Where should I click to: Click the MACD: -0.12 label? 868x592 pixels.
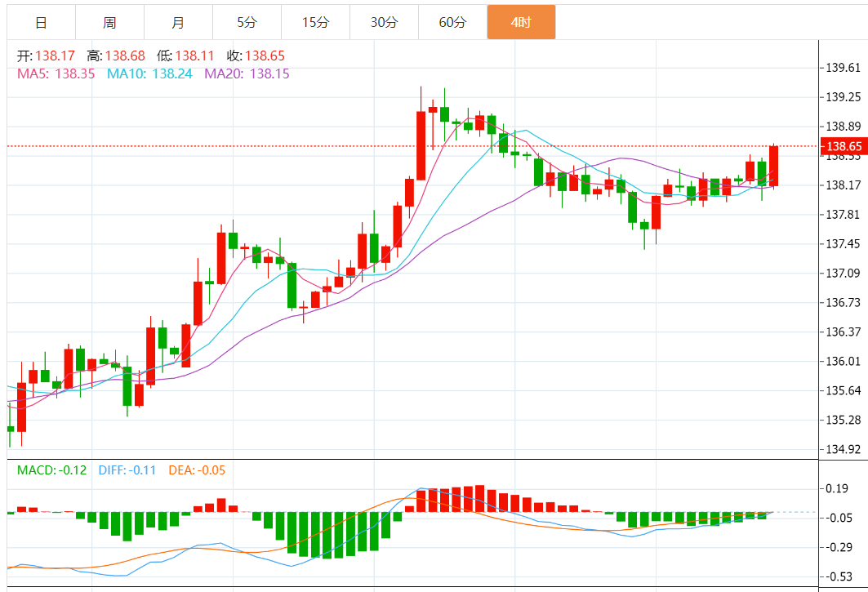[x=52, y=470]
